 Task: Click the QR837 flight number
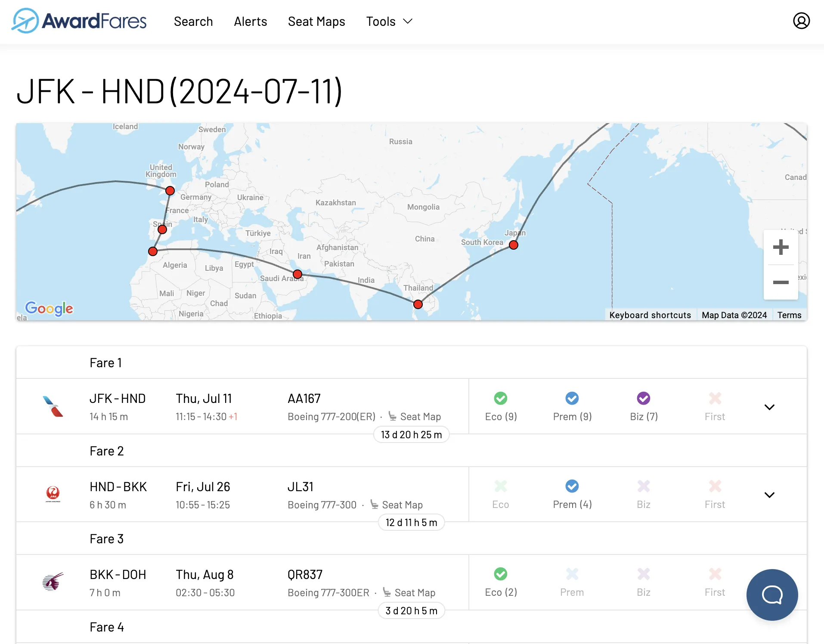tap(305, 574)
